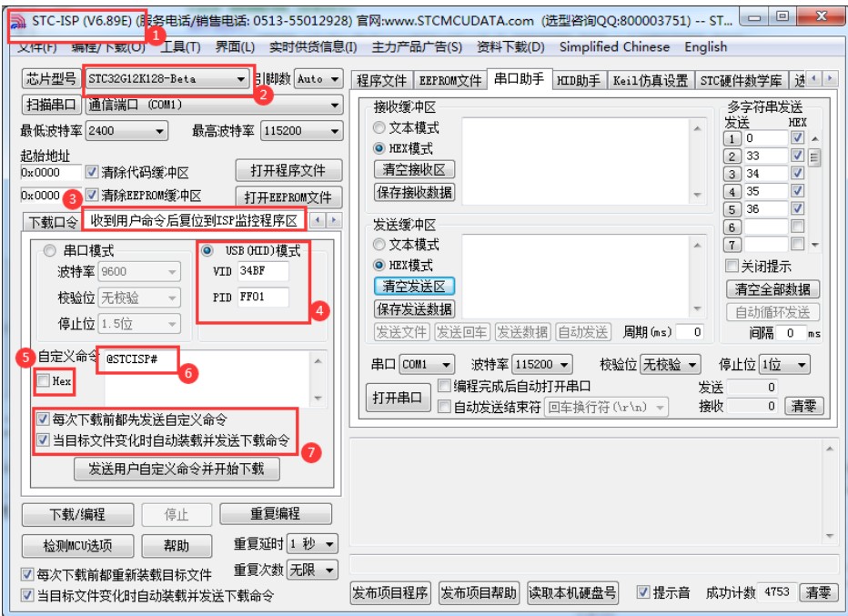Click the VID input field 34BF
Viewport: 848px width, 616px height.
click(263, 271)
